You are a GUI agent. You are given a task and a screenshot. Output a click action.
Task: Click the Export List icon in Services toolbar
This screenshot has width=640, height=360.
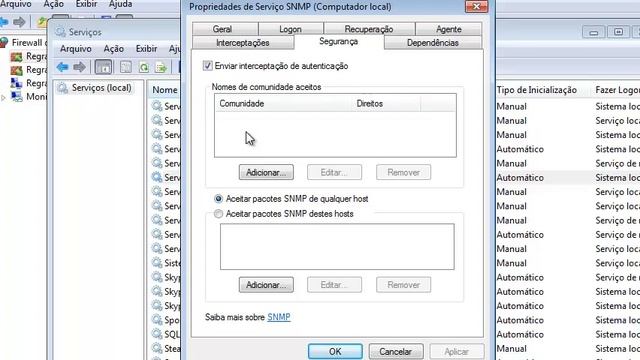pyautogui.click(x=161, y=67)
